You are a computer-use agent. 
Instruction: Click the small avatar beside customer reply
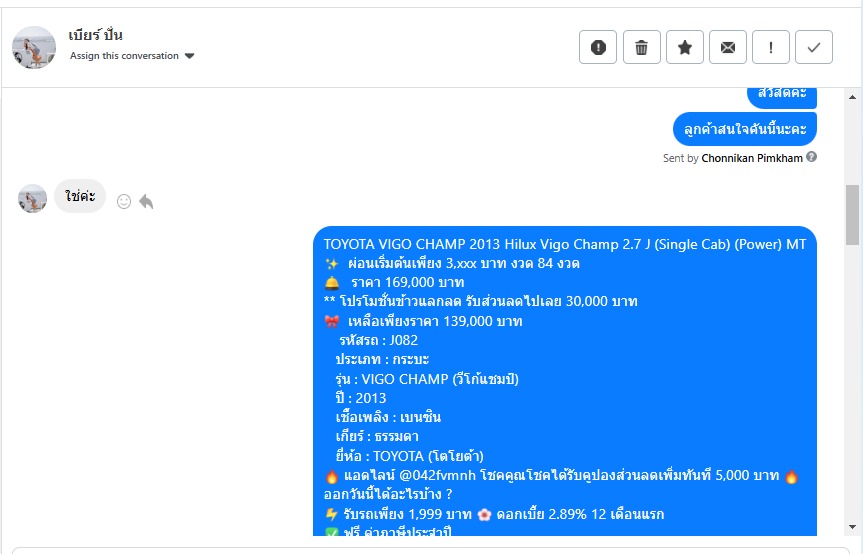coord(33,198)
